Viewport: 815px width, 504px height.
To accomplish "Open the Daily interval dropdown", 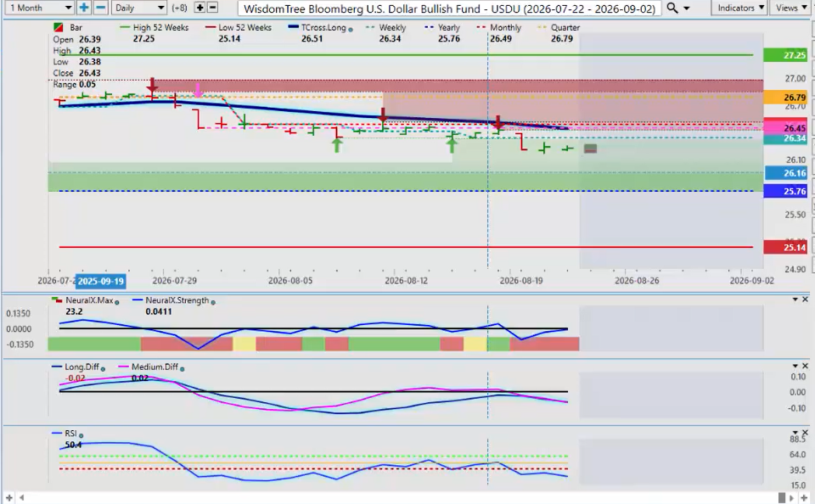I will pyautogui.click(x=138, y=8).
